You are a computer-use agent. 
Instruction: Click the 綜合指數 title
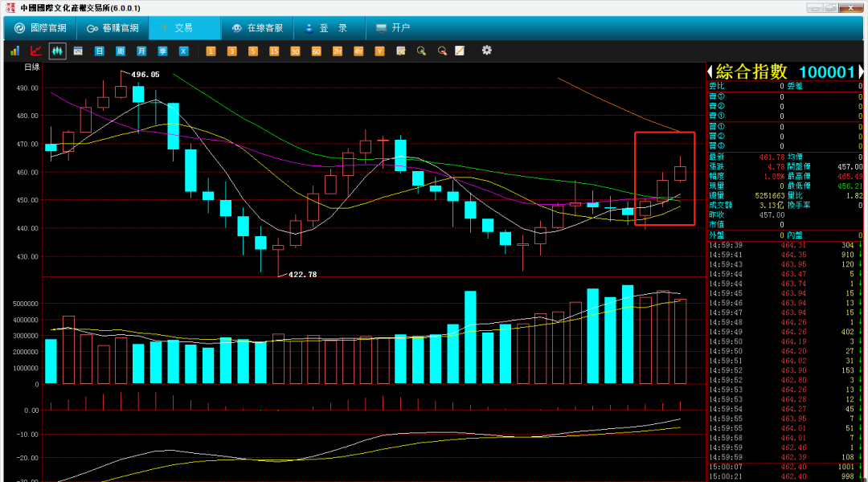pyautogui.click(x=751, y=71)
